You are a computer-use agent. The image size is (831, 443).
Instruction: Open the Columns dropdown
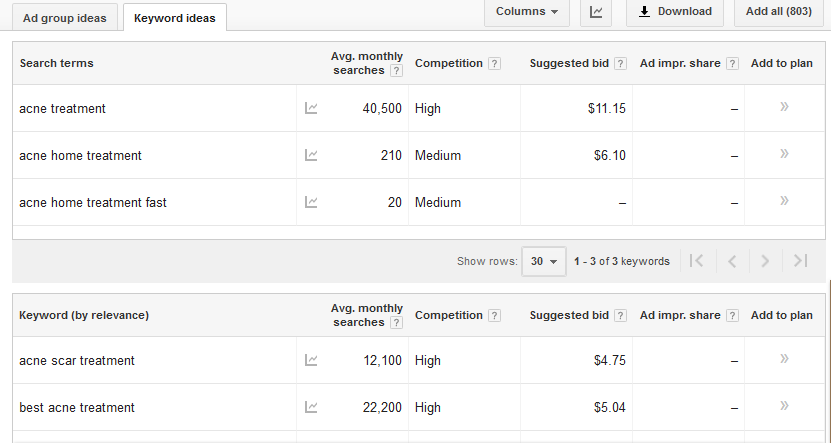[x=527, y=12]
